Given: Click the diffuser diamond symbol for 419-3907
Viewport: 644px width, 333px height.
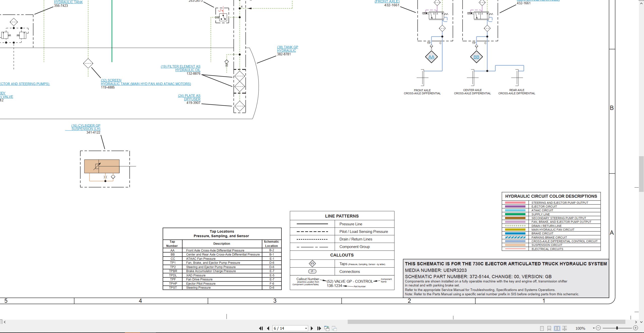Looking at the screenshot, I should click(239, 106).
